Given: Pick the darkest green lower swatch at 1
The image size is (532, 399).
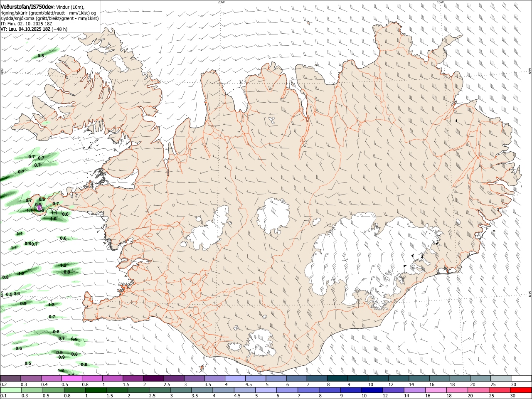Looking at the screenshot, I should click(x=96, y=390).
